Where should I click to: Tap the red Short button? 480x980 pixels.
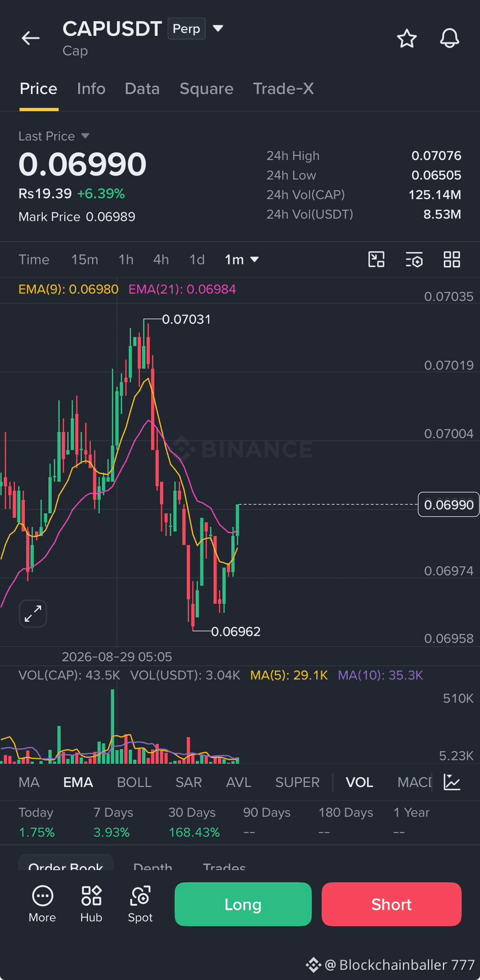(x=392, y=904)
